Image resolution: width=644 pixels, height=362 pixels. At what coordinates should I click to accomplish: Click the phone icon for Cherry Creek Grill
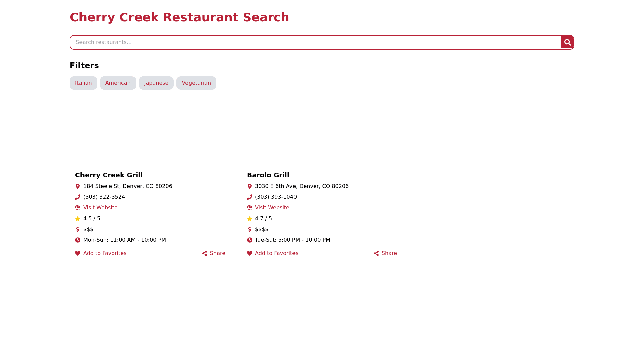coord(78,197)
